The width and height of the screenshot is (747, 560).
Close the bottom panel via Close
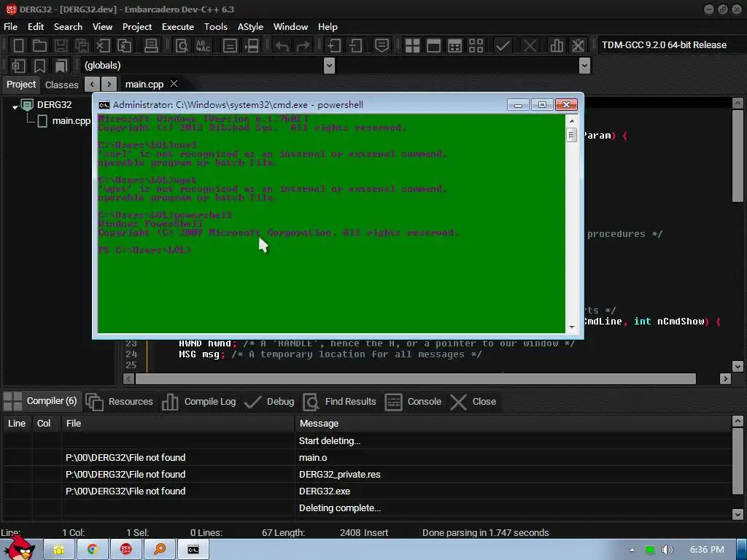(473, 402)
